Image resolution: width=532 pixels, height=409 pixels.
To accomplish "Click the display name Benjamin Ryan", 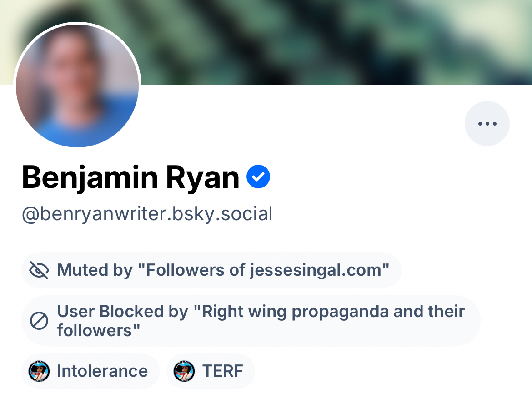I will point(130,177).
